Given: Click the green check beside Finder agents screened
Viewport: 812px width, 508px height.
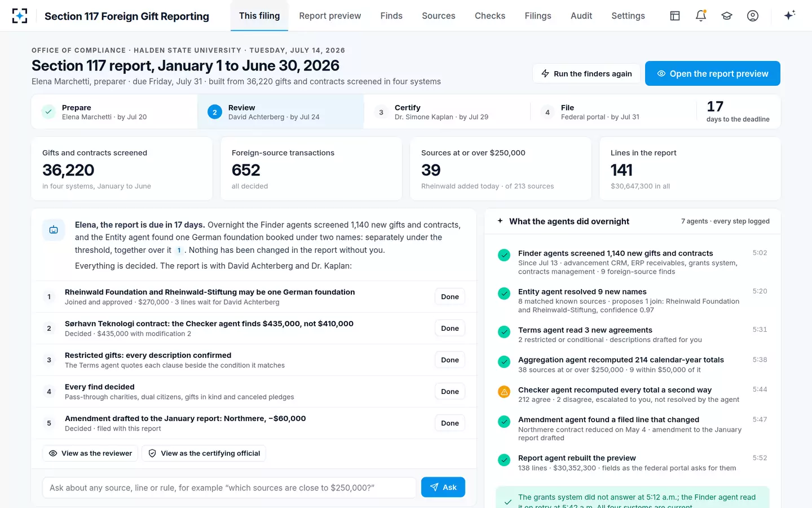Looking at the screenshot, I should coord(504,255).
